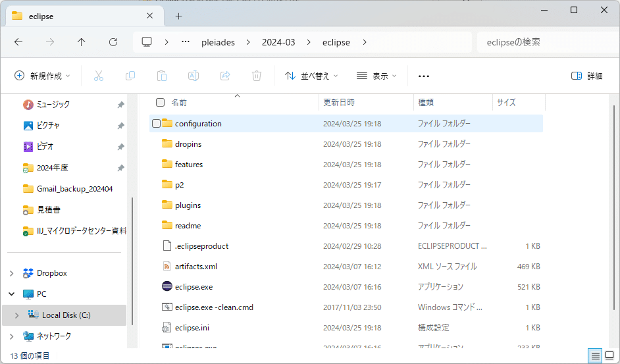620x364 pixels.
Task: Click the Copy icon in toolbar
Action: [130, 76]
